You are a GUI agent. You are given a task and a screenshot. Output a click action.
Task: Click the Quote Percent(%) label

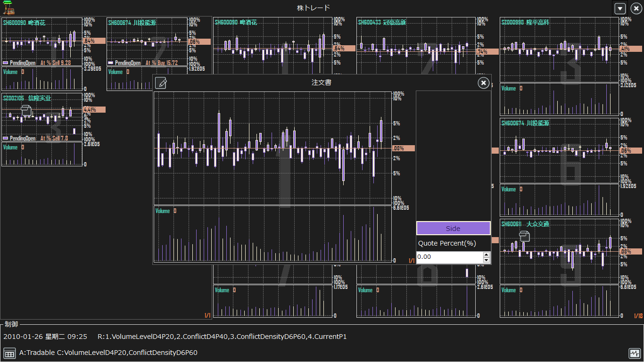click(447, 243)
